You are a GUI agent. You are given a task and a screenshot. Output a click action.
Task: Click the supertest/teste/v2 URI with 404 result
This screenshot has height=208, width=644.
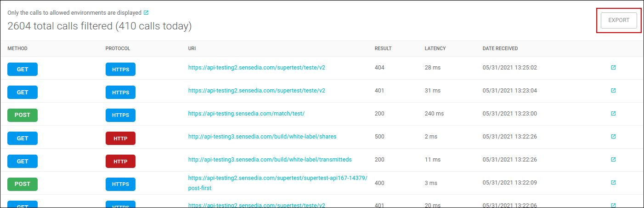pyautogui.click(x=256, y=68)
